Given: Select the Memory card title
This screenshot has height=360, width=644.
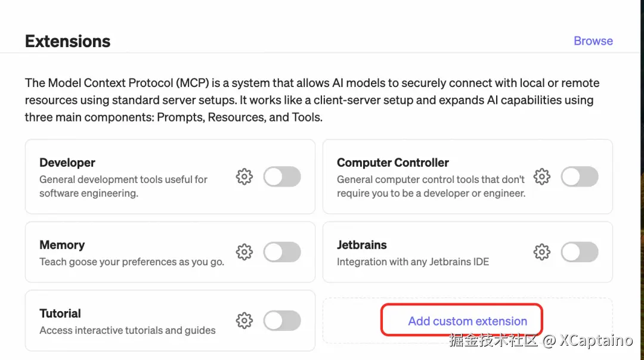Looking at the screenshot, I should [x=62, y=245].
